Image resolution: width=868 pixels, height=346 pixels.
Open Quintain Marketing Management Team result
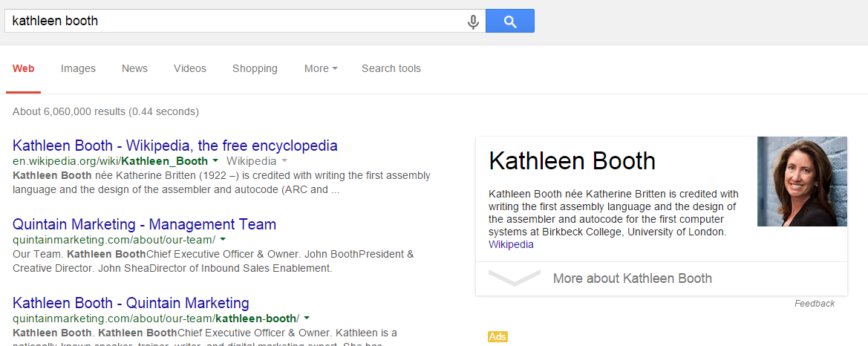pyautogui.click(x=144, y=224)
